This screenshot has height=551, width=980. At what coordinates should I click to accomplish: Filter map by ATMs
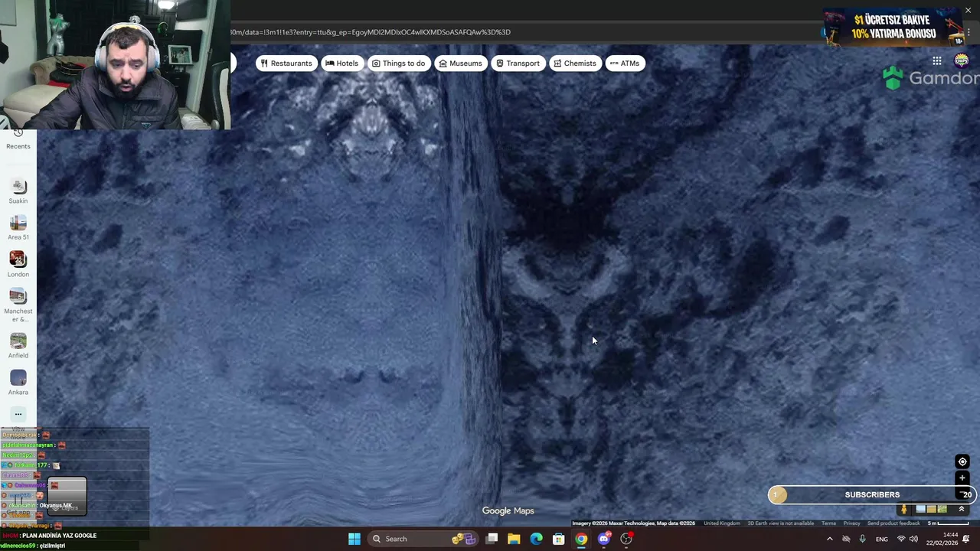(x=625, y=64)
